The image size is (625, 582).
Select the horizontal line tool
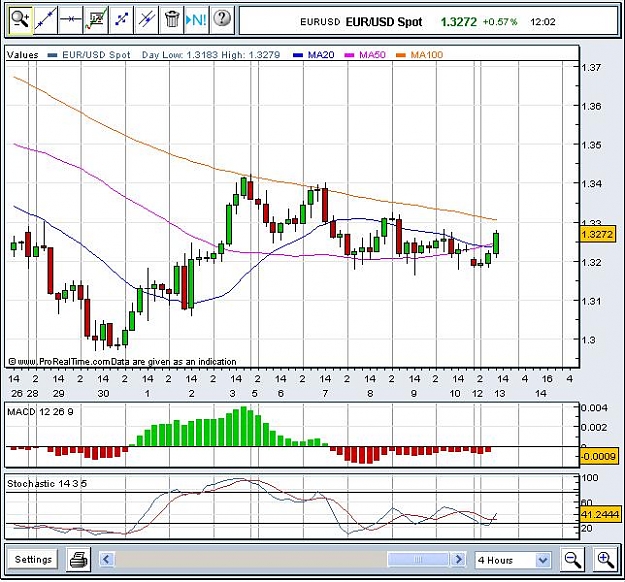coord(70,19)
